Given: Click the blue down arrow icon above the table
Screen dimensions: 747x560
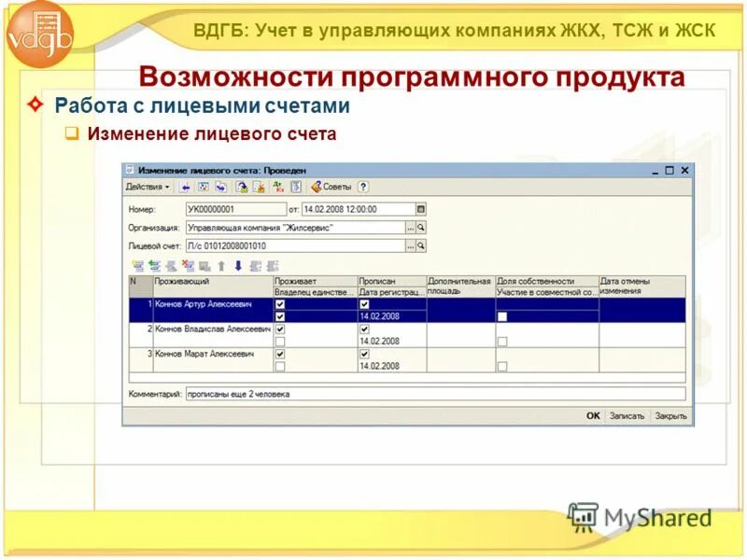Looking at the screenshot, I should tap(236, 266).
